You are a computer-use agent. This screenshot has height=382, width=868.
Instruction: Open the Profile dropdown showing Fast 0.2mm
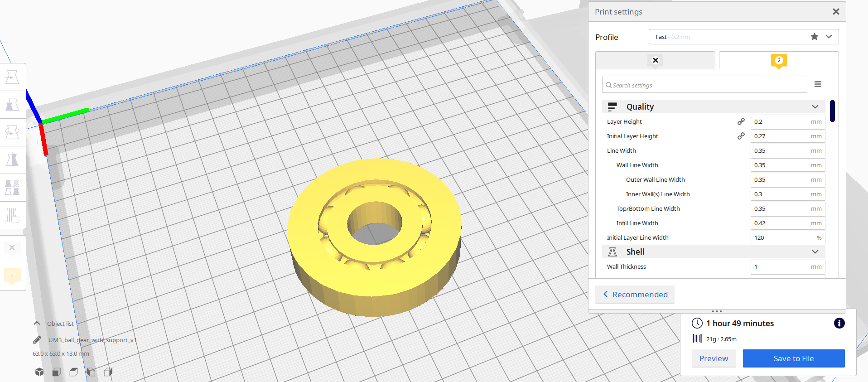coord(743,37)
